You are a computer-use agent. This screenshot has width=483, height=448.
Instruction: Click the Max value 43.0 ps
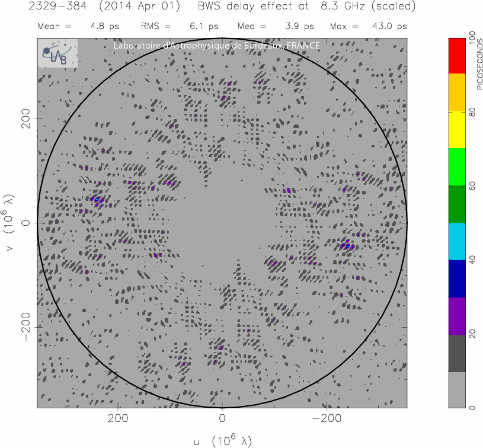point(390,27)
